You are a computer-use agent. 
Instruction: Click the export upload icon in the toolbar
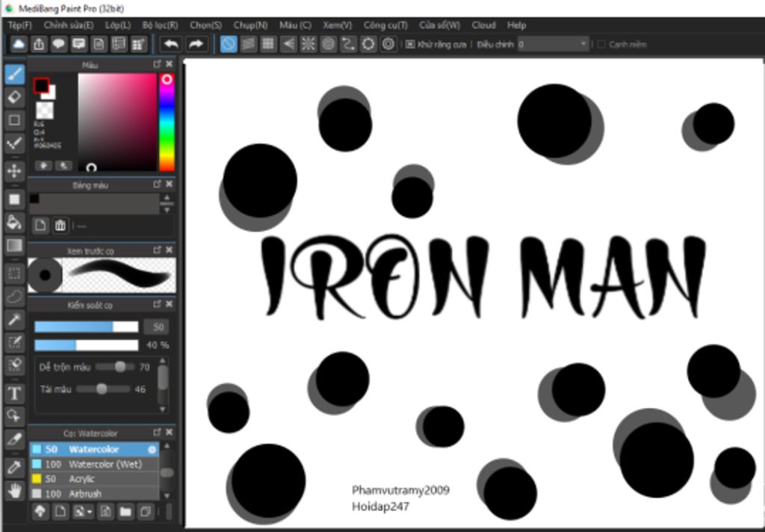(39, 44)
